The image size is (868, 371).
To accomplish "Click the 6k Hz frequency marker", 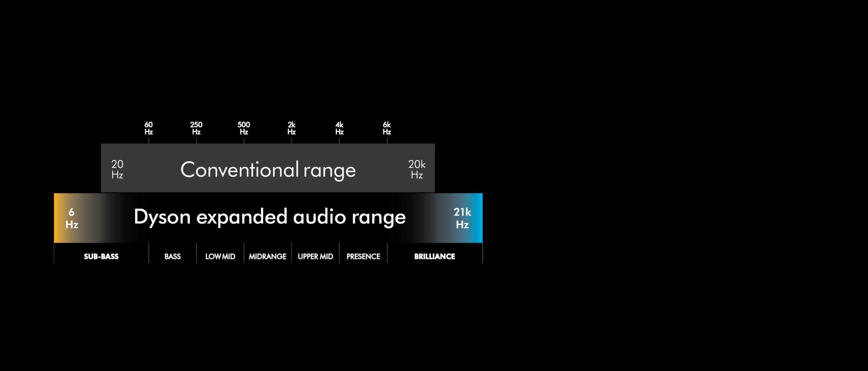I will tap(387, 128).
